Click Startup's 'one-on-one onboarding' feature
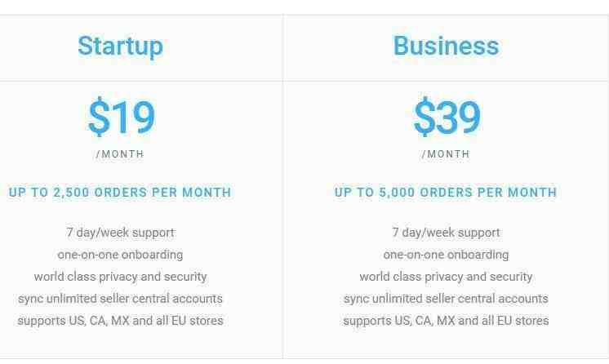Image resolution: width=609 pixels, height=364 pixels. tap(120, 255)
